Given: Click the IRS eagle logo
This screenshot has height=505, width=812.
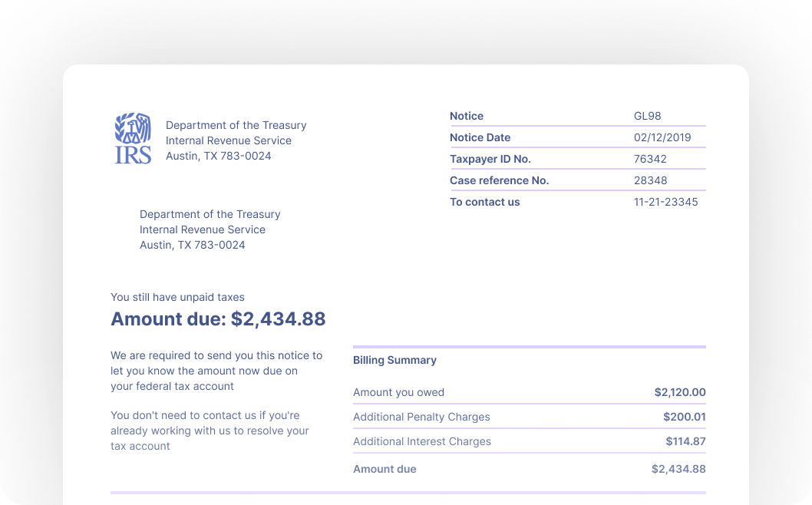Looking at the screenshot, I should (133, 139).
